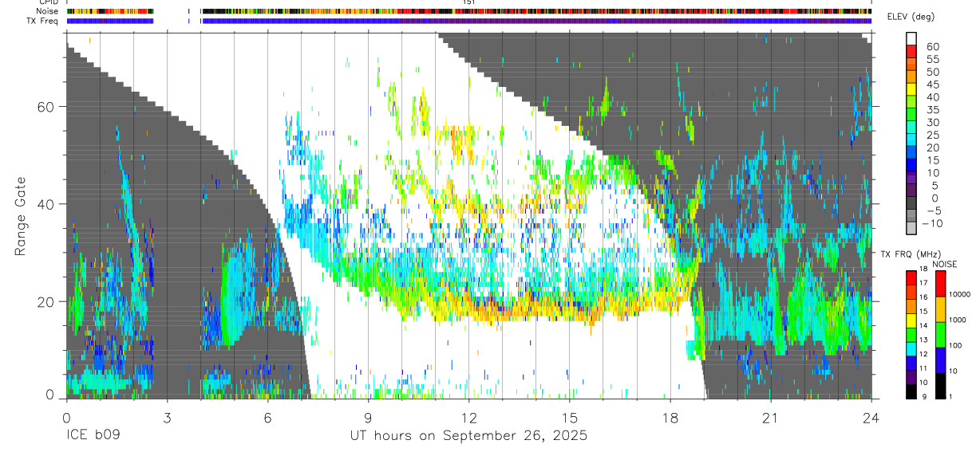Viewport: 980px width, 452px height.
Task: Click the green swatch of NOISE legend
Action: (942, 335)
